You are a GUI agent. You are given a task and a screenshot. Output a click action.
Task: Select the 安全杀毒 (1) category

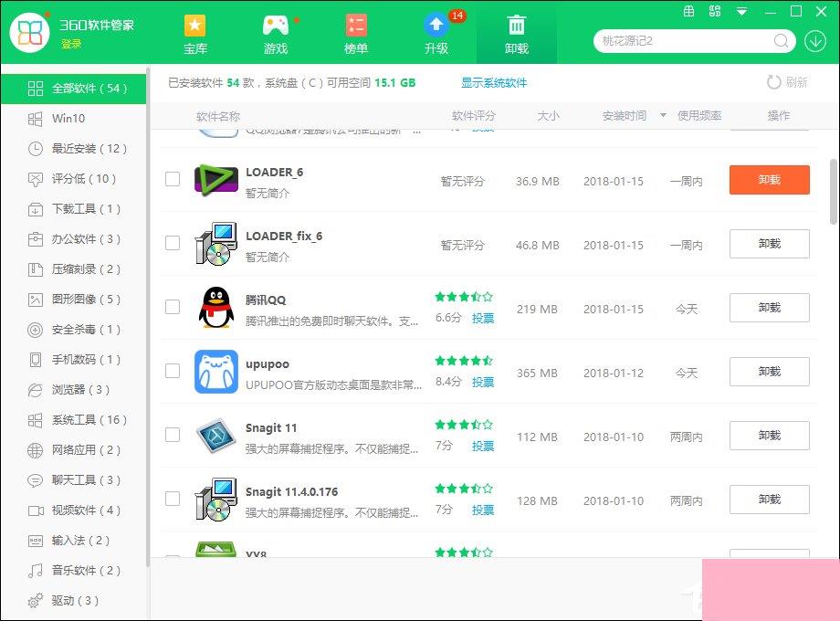click(x=73, y=329)
